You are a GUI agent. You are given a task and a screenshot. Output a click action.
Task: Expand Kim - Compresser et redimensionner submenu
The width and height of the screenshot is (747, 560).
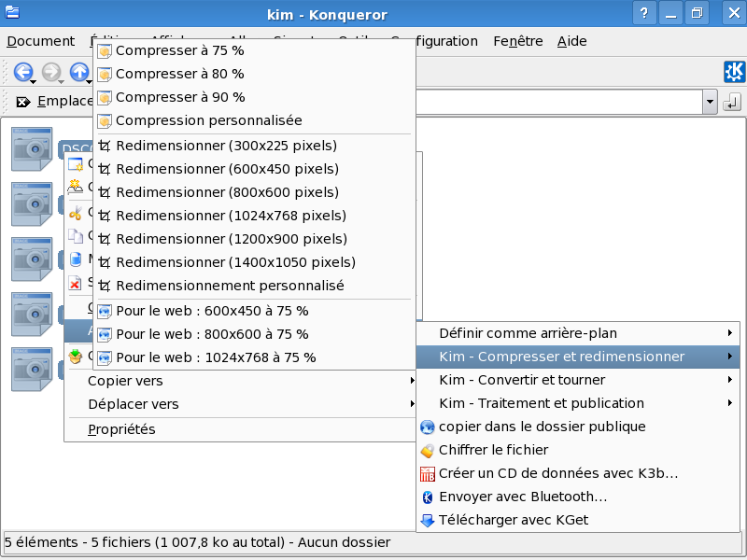[x=578, y=357]
